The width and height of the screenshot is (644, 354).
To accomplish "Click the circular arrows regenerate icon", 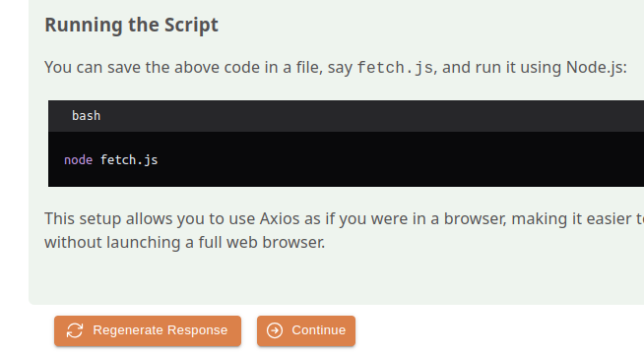I will point(75,330).
